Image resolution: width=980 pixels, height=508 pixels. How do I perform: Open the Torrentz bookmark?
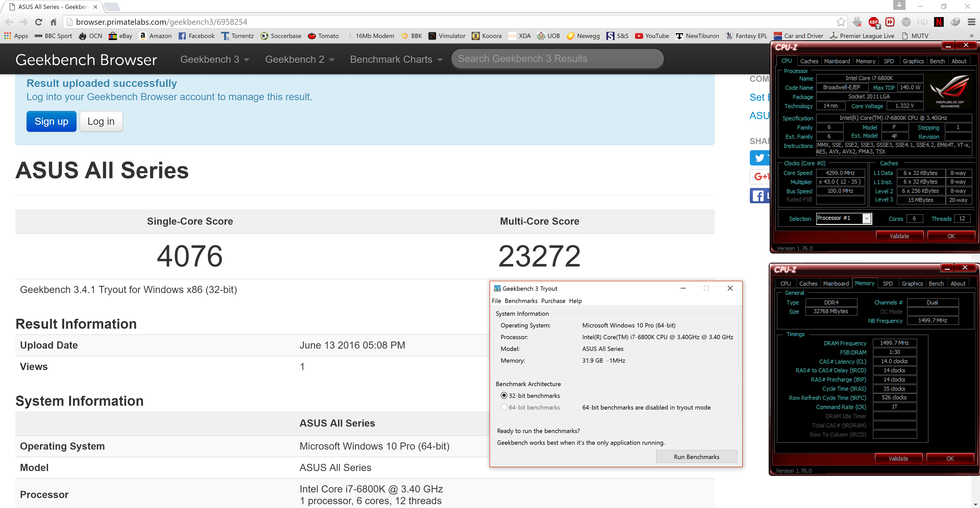237,36
